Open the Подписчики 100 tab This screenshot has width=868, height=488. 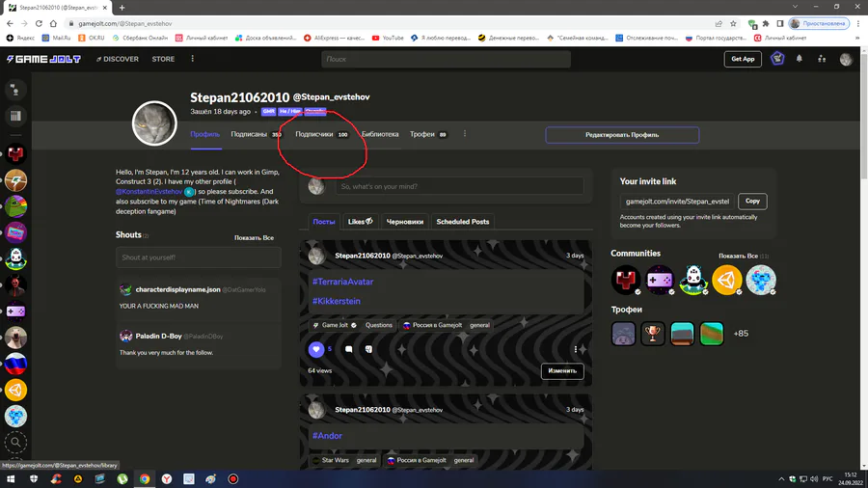[x=321, y=134]
